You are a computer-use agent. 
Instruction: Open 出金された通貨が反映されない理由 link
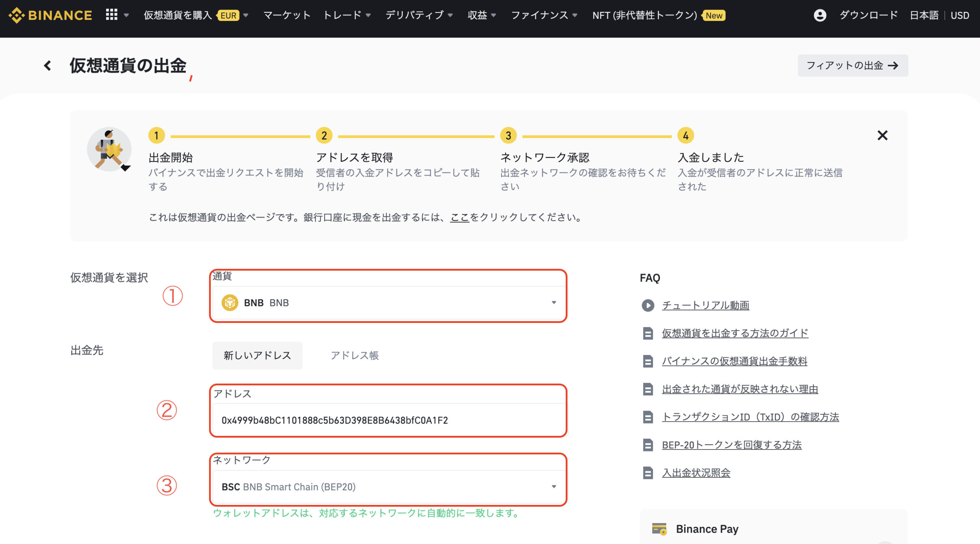[x=740, y=389]
